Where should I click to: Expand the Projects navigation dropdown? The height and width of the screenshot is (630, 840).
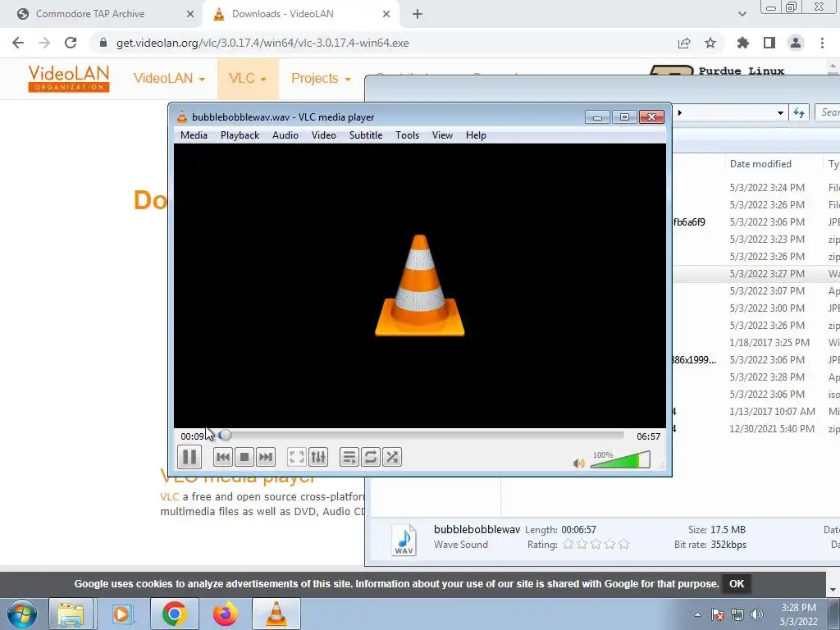pos(321,78)
